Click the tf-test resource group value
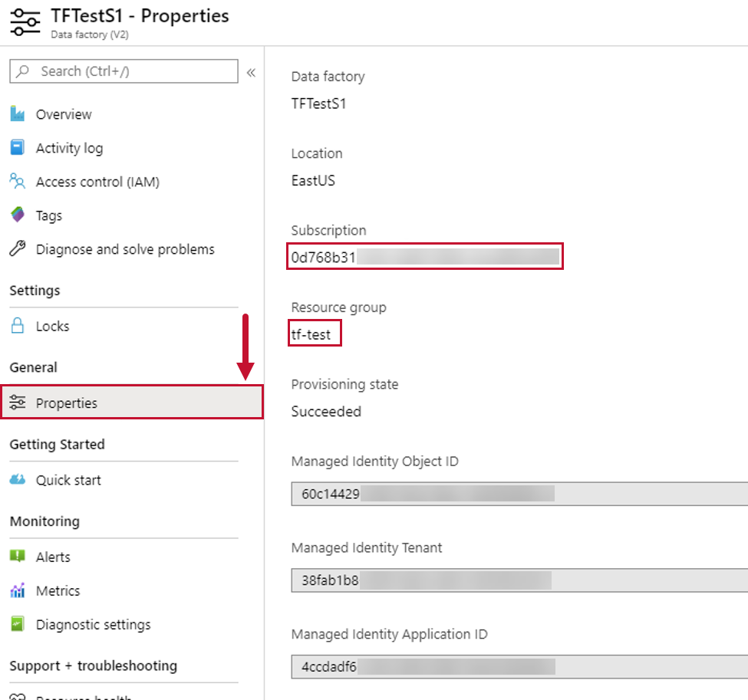748x700 pixels. [x=311, y=334]
